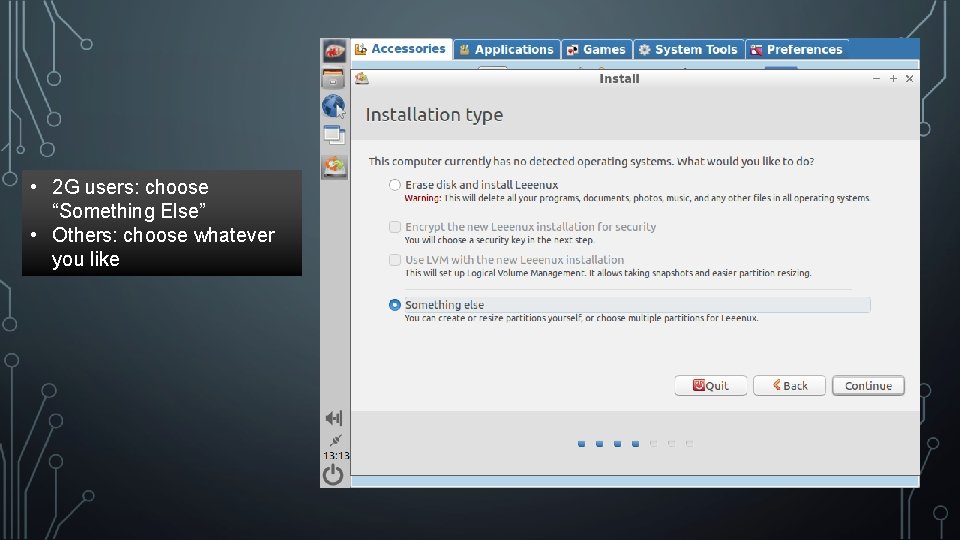
Task: Select the Something else radio option
Action: [395, 305]
